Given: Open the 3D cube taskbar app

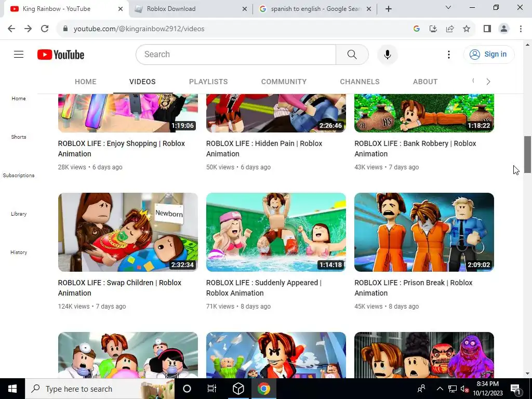Looking at the screenshot, I should coord(238,389).
